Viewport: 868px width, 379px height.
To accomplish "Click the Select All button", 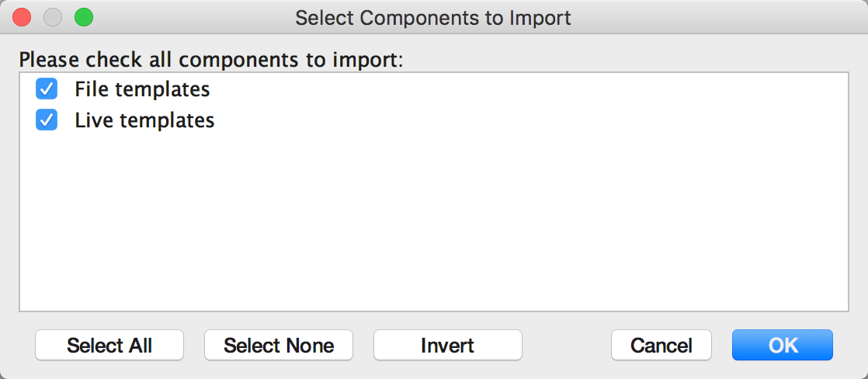I will tap(109, 345).
